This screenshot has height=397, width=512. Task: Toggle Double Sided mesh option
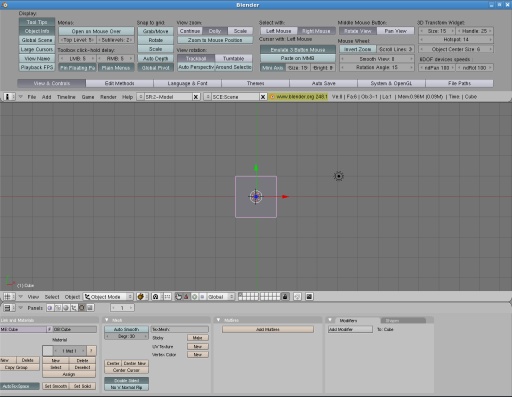(x=127, y=380)
